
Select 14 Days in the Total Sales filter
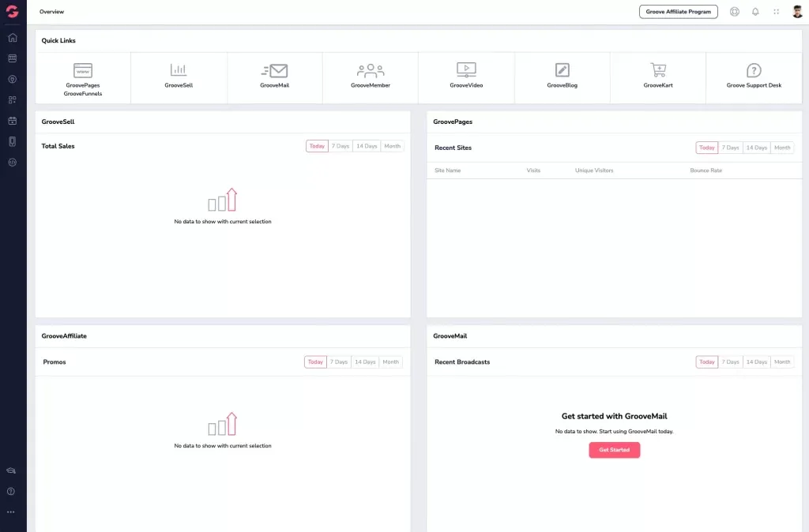pos(367,146)
